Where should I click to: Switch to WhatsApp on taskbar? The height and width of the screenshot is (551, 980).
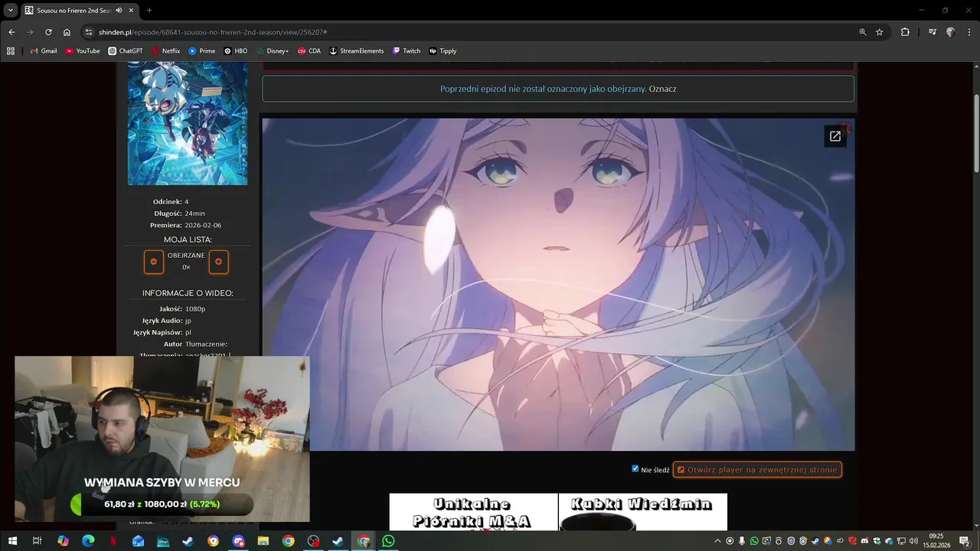point(388,541)
